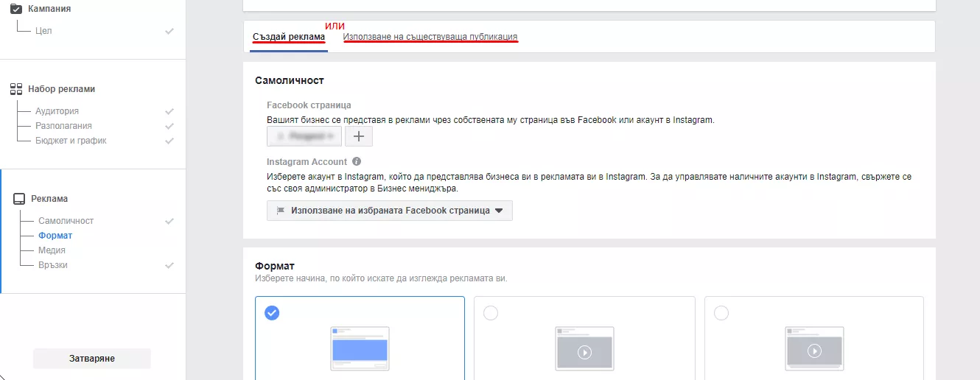This screenshot has height=380, width=980.
Task: Go to Връзки in sidebar
Action: click(53, 265)
